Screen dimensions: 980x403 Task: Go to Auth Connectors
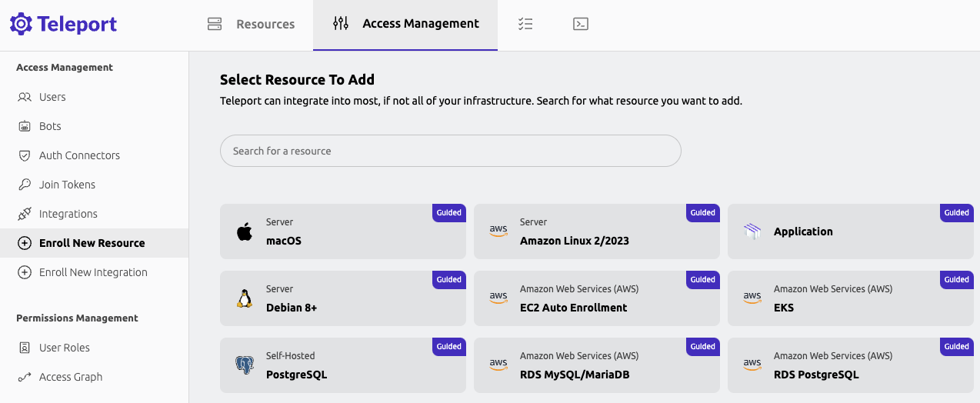94,155
